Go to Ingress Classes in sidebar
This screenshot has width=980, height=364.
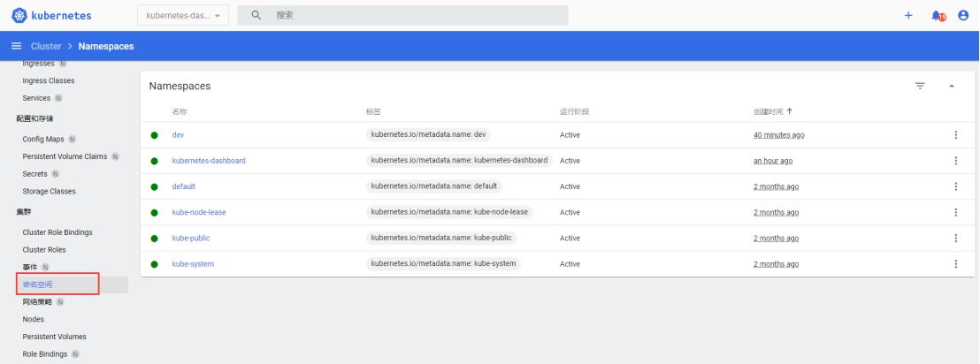tap(48, 80)
